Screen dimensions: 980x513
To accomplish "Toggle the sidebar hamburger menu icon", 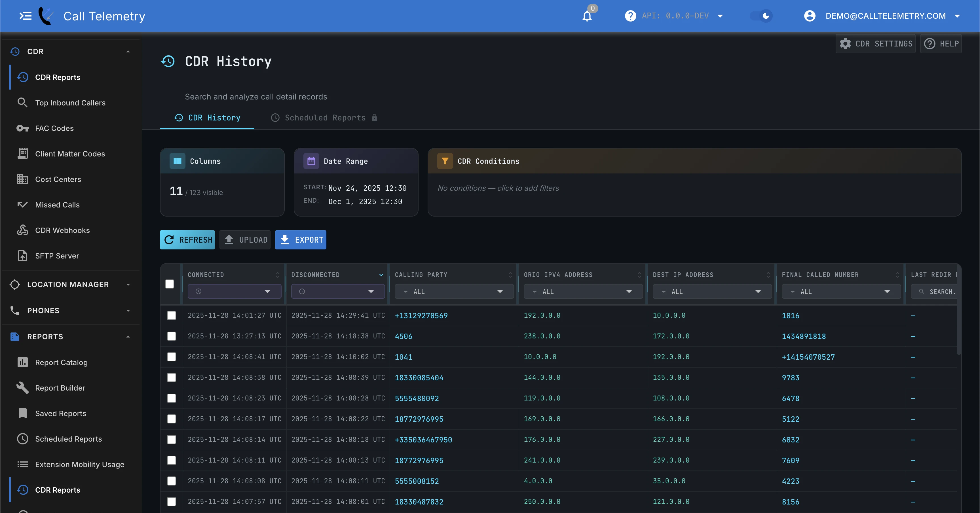I will pyautogui.click(x=25, y=16).
